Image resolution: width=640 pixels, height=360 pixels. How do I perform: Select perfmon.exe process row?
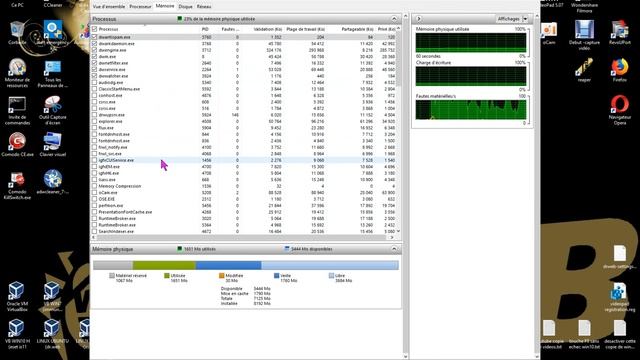[243, 206]
